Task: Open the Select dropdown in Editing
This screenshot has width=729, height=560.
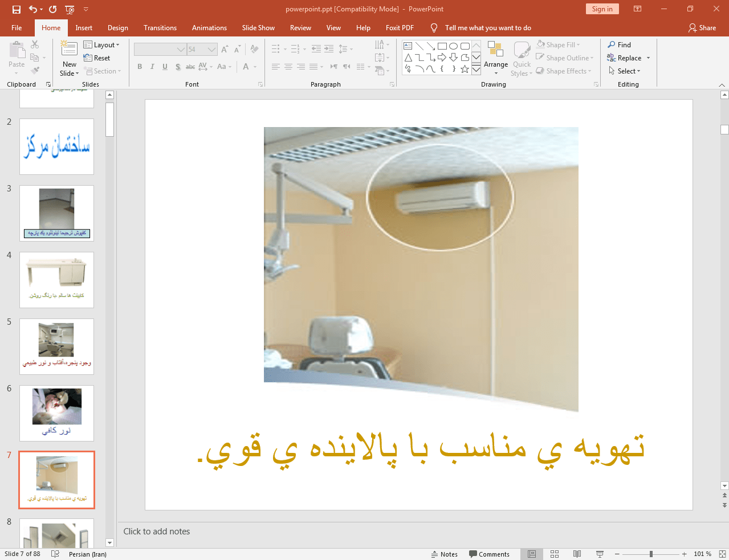Action: 625,71
